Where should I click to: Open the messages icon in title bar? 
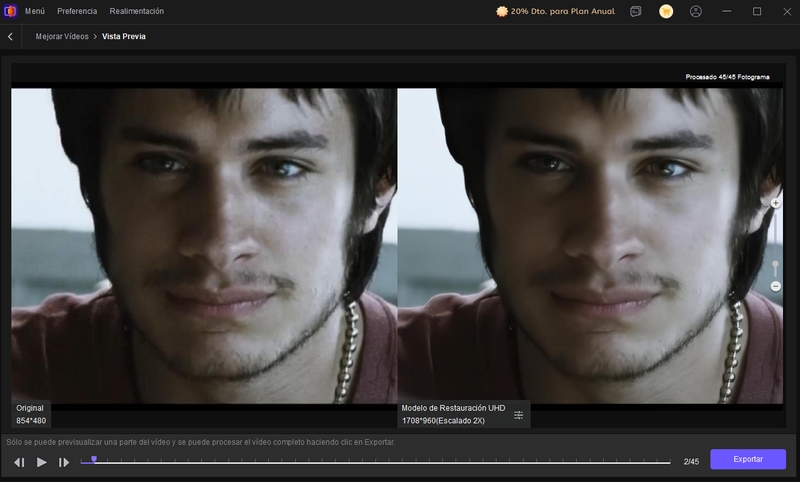(636, 11)
